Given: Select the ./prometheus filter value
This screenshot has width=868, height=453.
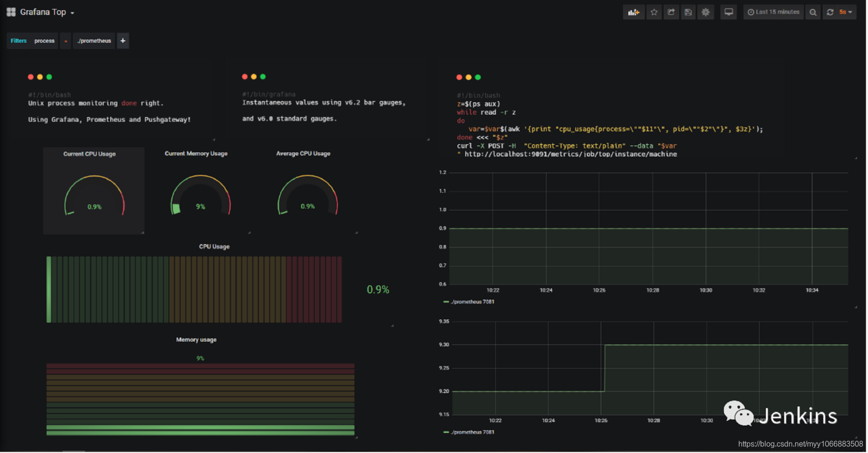Looking at the screenshot, I should click(94, 41).
